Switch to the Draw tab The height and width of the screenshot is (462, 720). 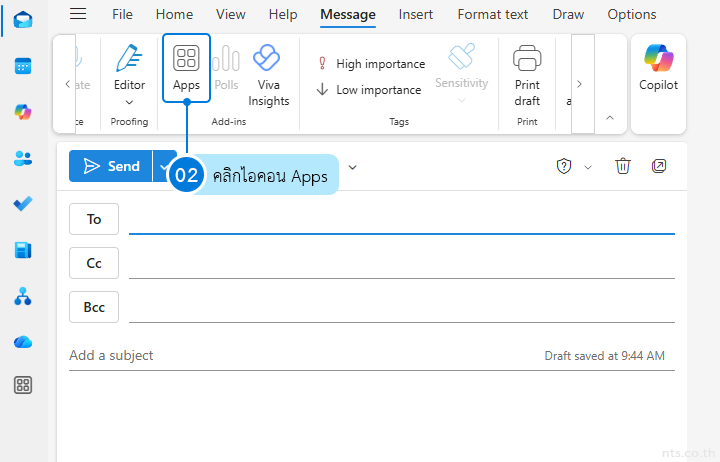pyautogui.click(x=568, y=14)
